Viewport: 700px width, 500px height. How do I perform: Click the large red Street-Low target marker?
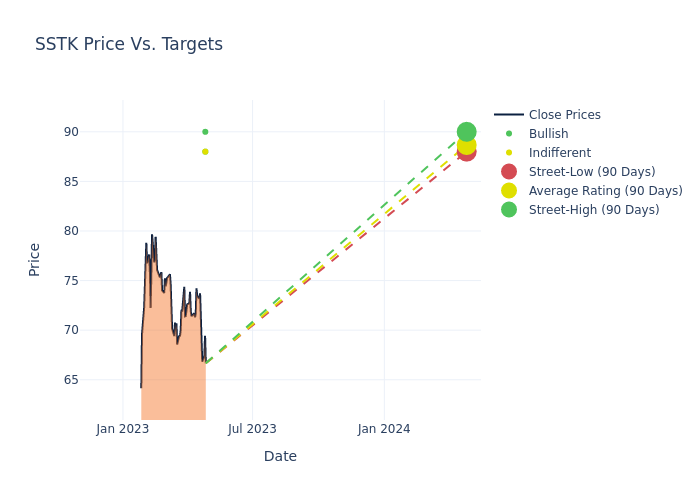click(x=467, y=153)
